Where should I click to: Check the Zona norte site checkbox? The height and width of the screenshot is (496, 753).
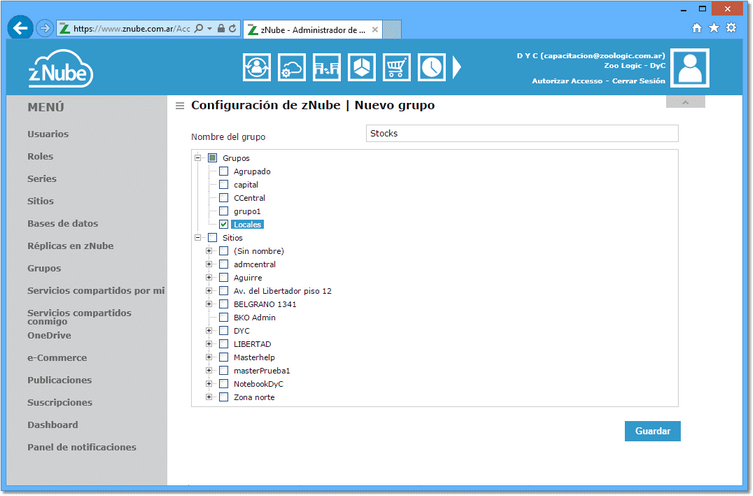[224, 397]
